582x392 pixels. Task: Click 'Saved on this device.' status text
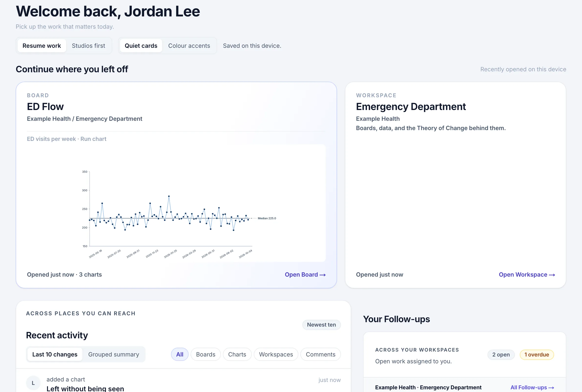[252, 46]
